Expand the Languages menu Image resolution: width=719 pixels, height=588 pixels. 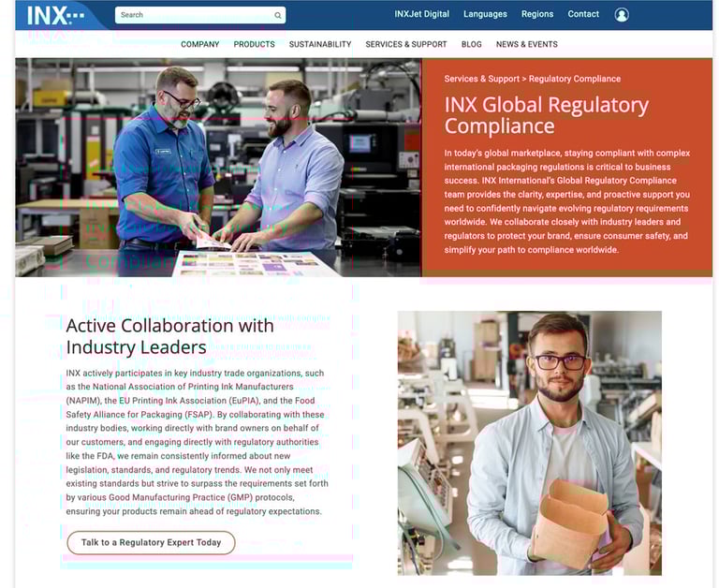pos(485,14)
